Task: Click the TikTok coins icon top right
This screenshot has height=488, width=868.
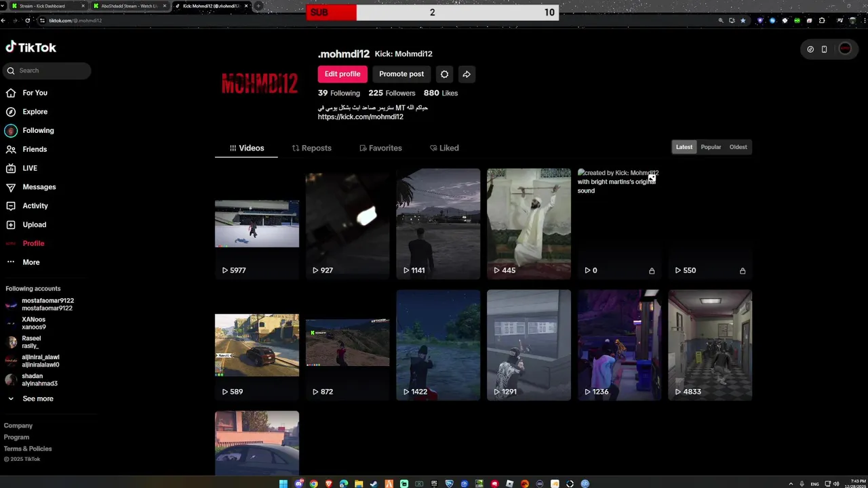Action: (810, 49)
